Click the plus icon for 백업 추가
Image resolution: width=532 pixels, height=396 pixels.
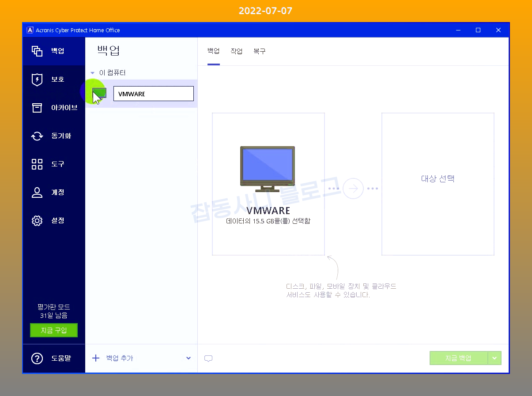[x=96, y=358]
